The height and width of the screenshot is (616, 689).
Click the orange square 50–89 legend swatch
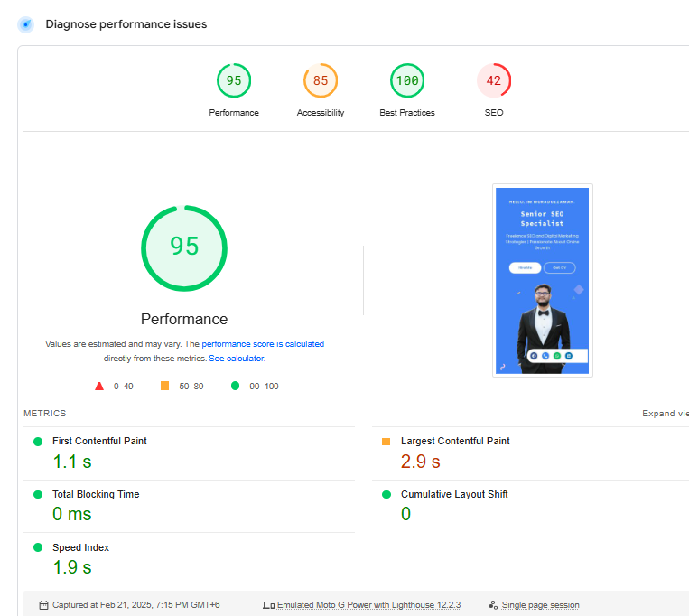point(164,386)
